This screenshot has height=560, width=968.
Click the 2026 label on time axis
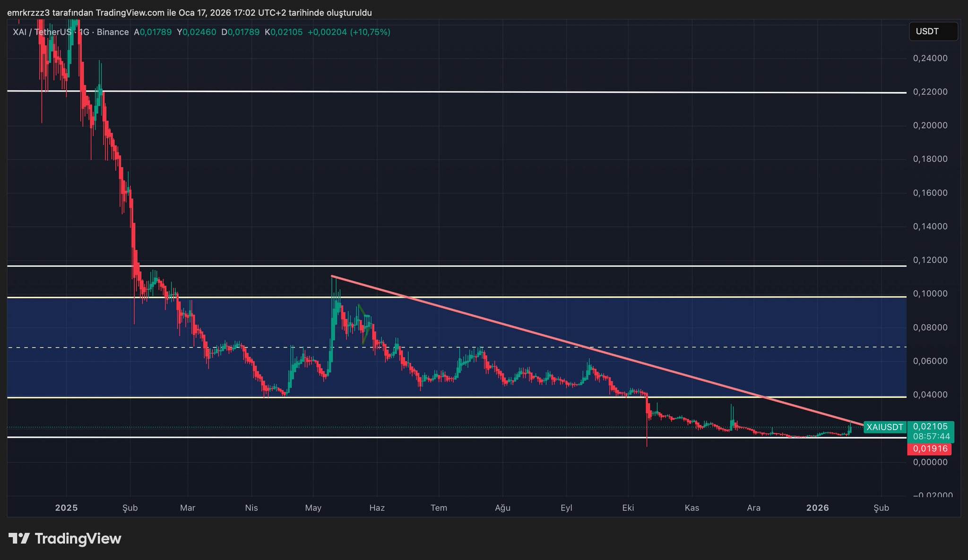817,508
